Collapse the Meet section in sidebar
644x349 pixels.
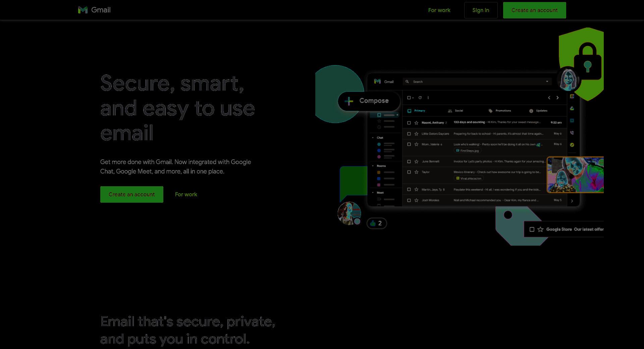pyautogui.click(x=373, y=193)
